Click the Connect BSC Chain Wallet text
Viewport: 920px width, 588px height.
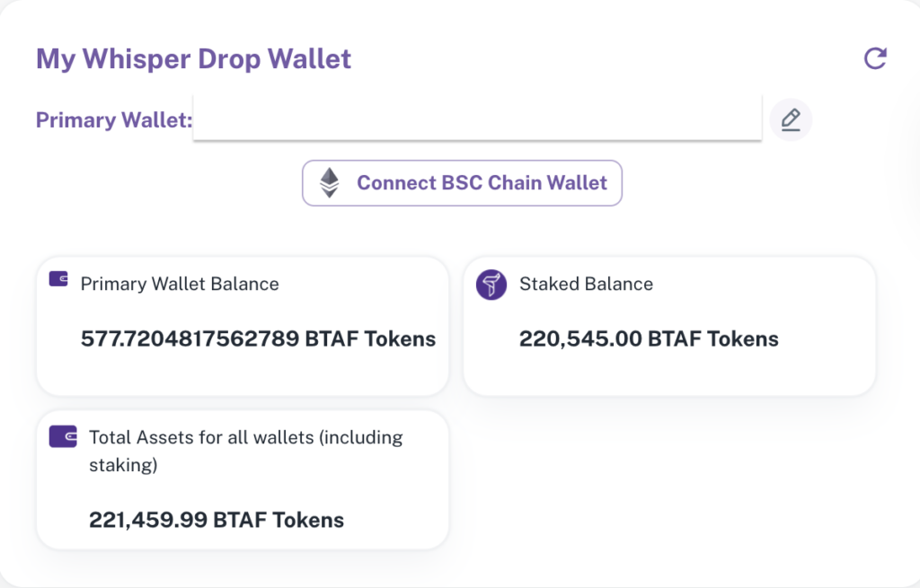click(482, 183)
